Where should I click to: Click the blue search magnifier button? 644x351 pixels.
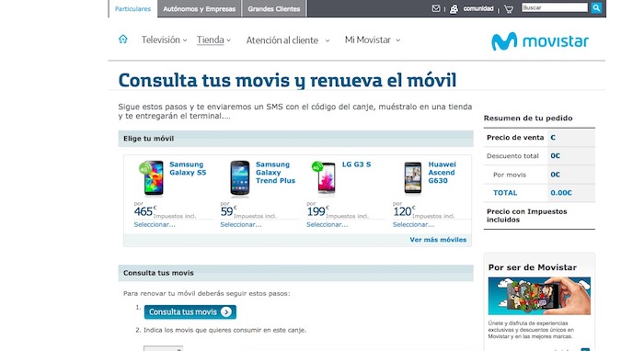point(596,7)
